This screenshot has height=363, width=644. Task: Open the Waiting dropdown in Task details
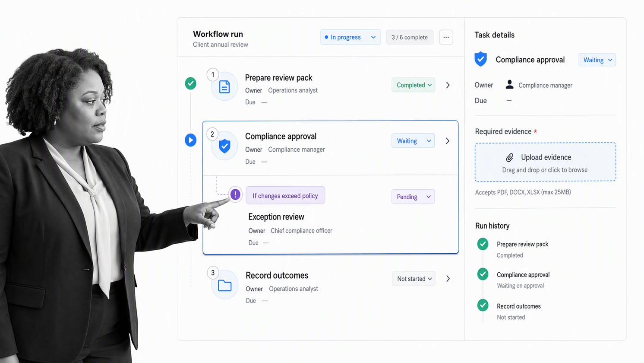pyautogui.click(x=597, y=60)
